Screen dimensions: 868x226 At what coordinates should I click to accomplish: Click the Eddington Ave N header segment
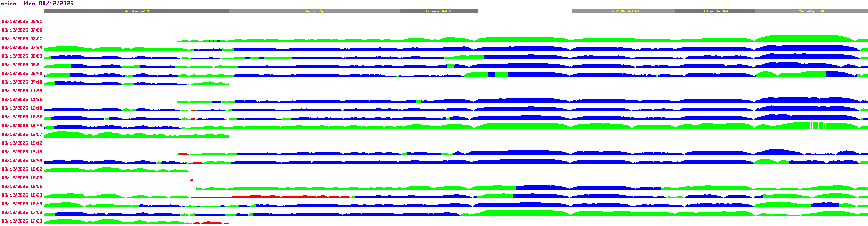point(136,11)
